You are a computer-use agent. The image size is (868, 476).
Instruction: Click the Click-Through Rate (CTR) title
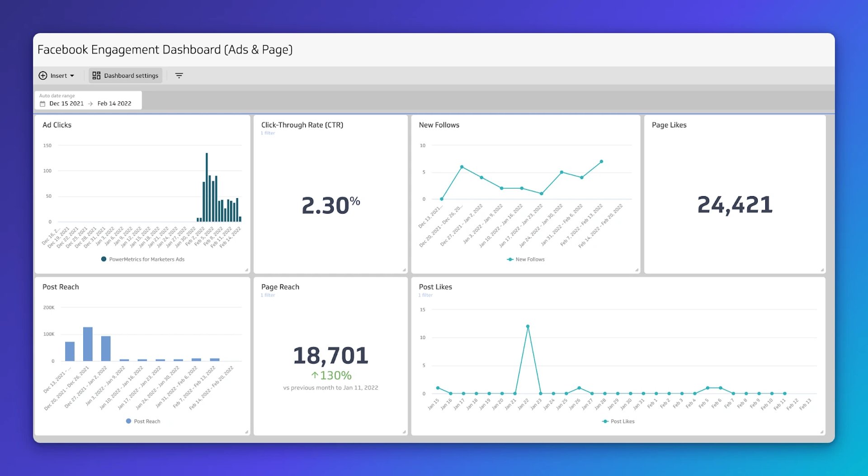(x=302, y=125)
